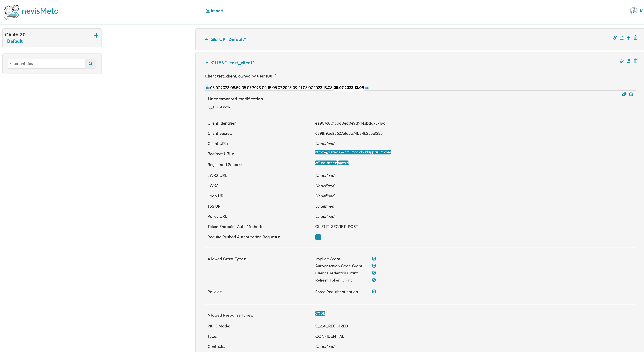Screen dimensions: 644x352
Task: Expand the SETUP "Default" section chevron
Action: coord(207,39)
